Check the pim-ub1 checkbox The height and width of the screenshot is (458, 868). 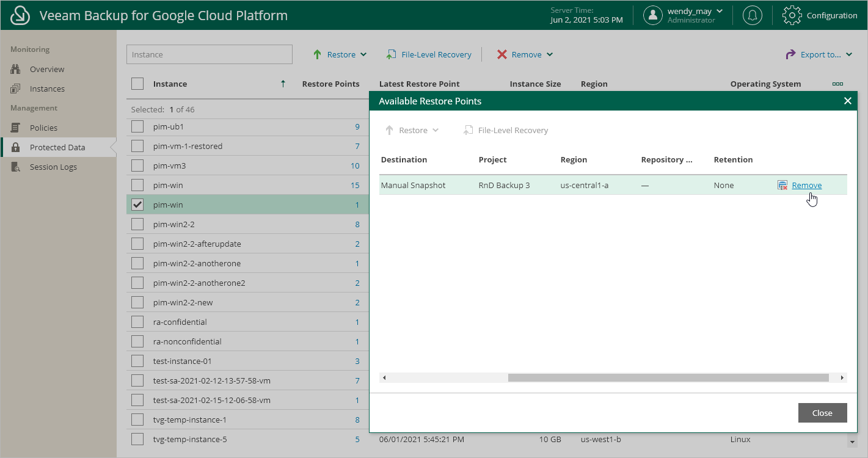click(137, 126)
